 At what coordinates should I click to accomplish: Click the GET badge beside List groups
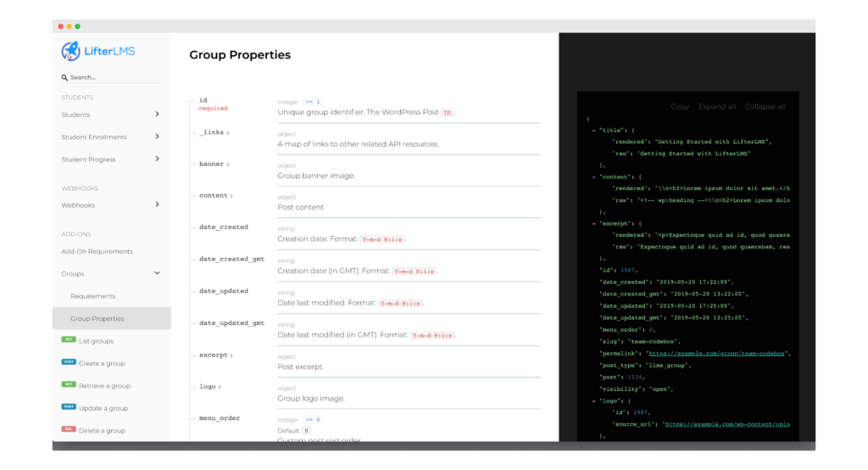point(69,339)
